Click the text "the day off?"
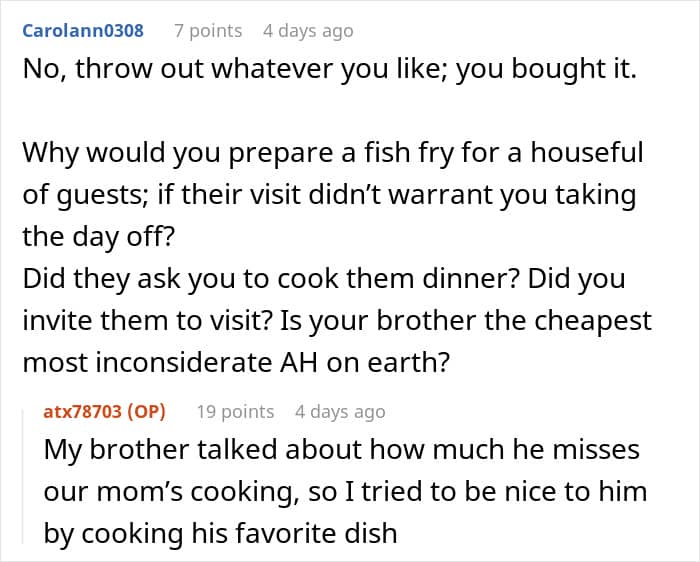Screen dimensions: 700x562 [98, 237]
